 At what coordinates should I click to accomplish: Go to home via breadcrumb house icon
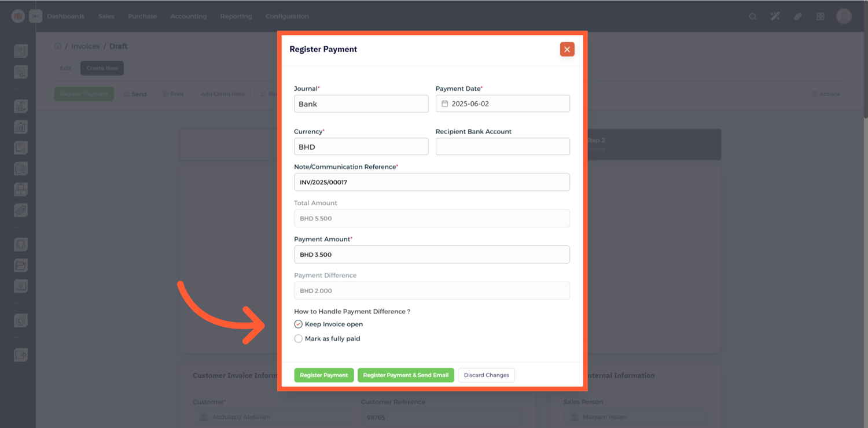coord(58,46)
